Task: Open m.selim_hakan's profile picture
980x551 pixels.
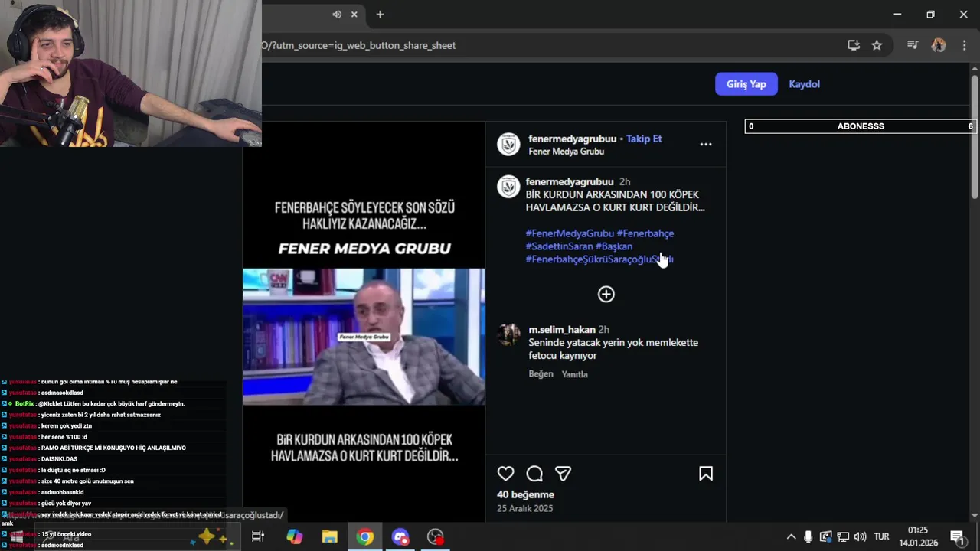Action: pyautogui.click(x=508, y=334)
